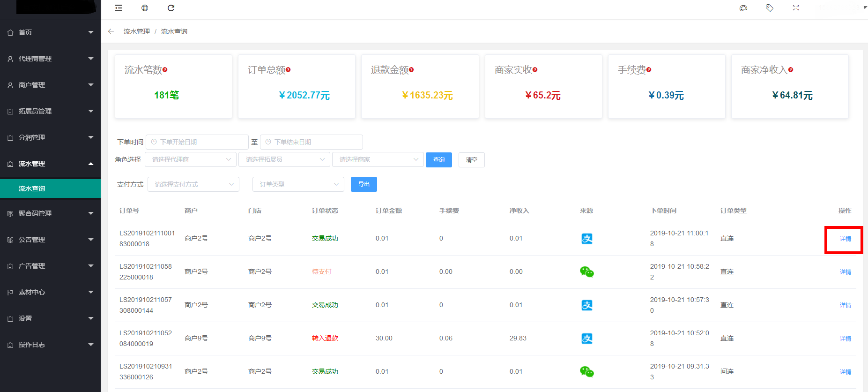Click the Alipay icon in the 11:00:18 row
The image size is (868, 392).
587,239
